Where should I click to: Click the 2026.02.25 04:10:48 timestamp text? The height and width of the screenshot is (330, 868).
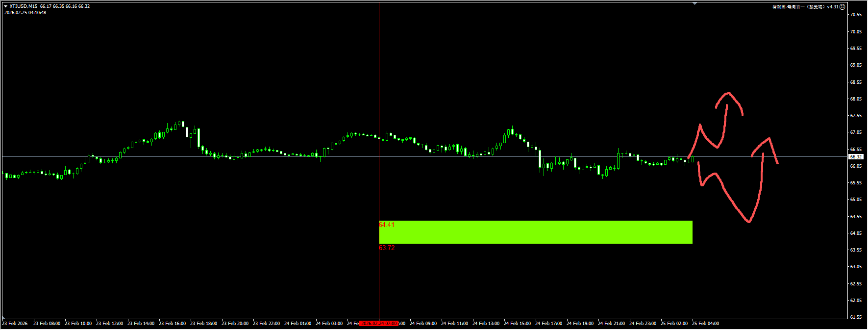25,13
